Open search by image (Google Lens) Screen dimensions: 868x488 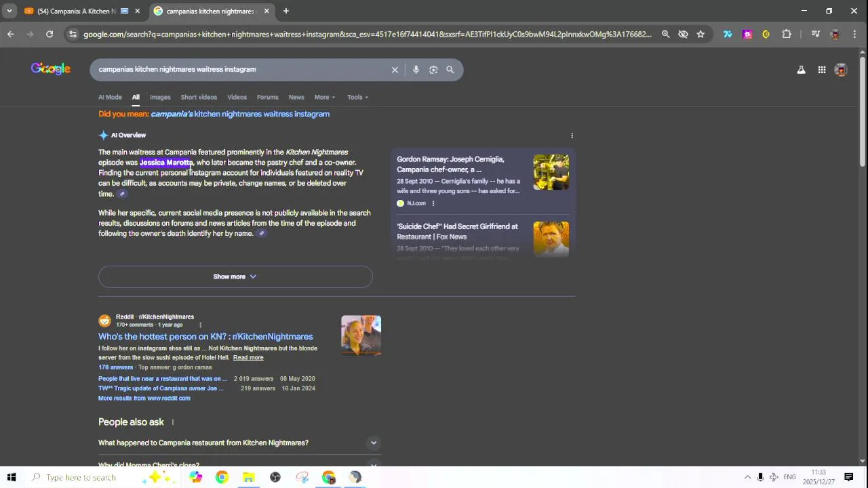click(433, 69)
